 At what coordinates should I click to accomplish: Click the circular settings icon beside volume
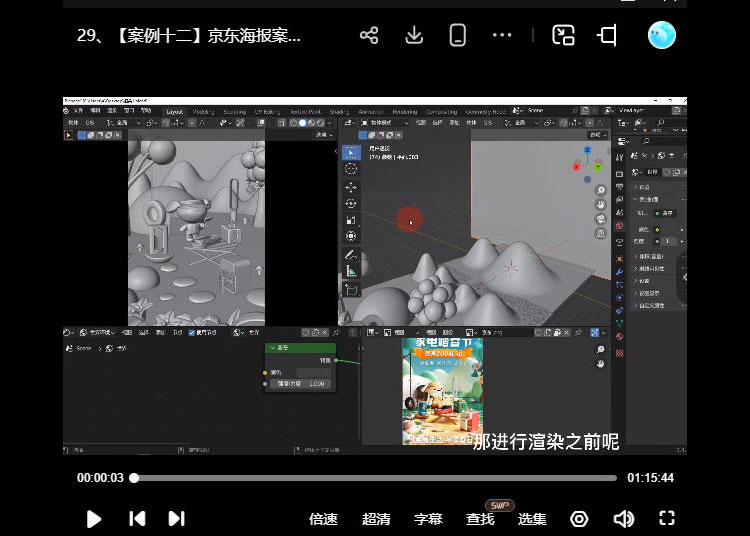tap(579, 518)
